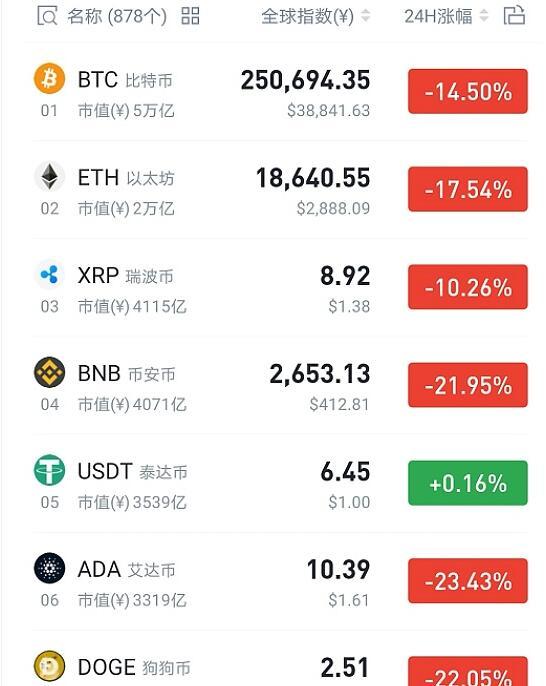Select the 名称 (878个) column header

[x=117, y=17]
